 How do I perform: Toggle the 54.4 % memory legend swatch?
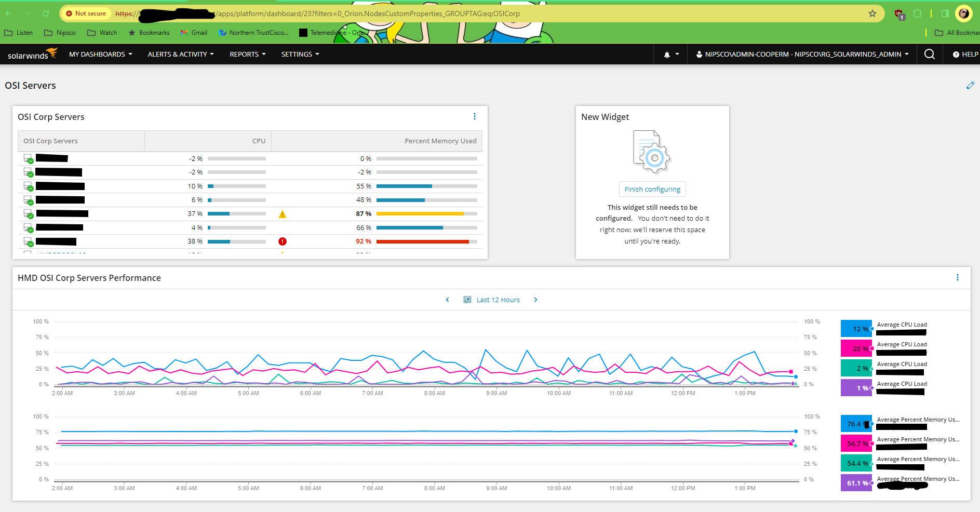856,463
